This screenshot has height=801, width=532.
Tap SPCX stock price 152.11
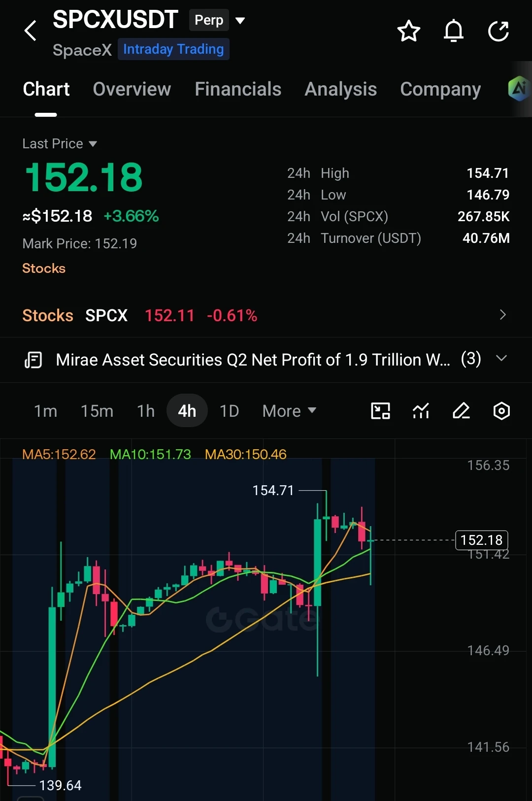coord(169,315)
